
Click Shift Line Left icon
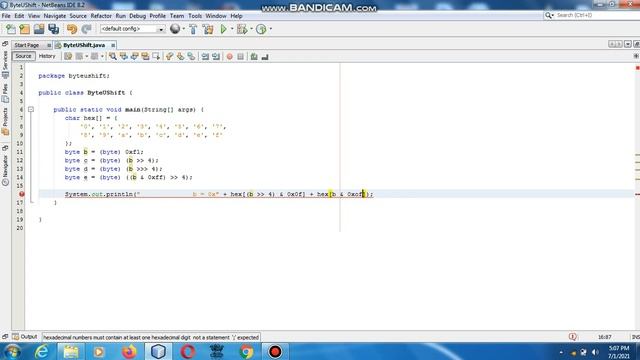click(205, 57)
